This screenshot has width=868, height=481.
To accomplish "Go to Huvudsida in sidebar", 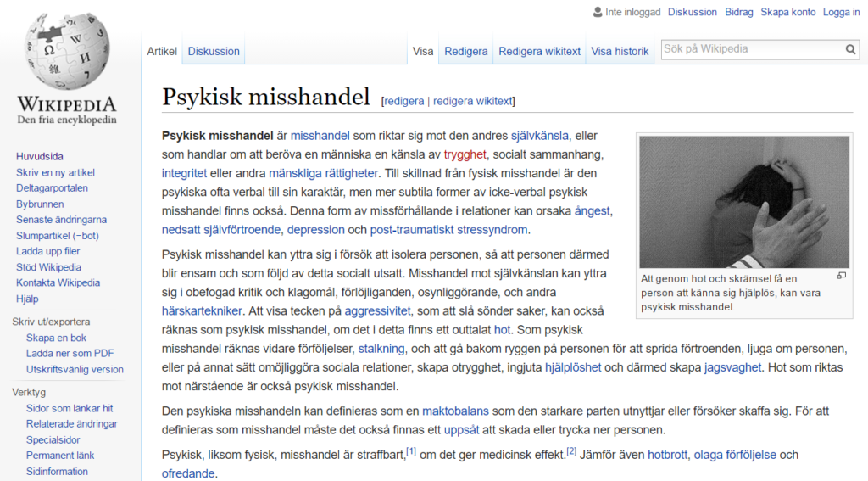I will point(39,156).
